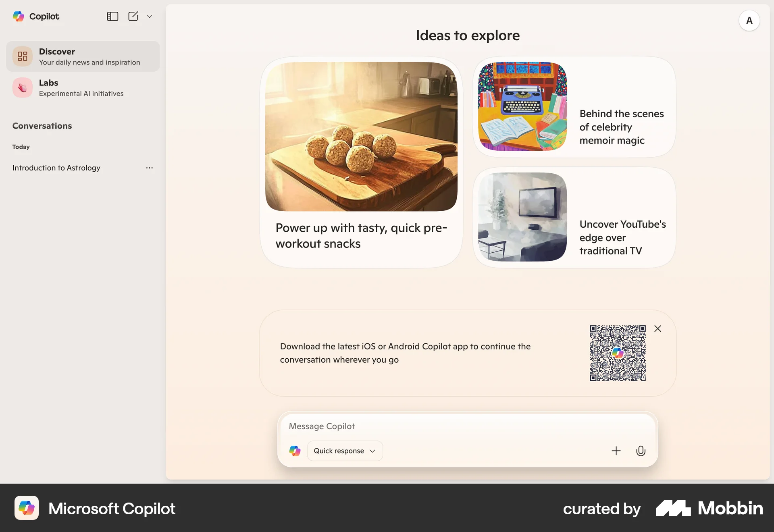Expand the chevron next to compose icon
This screenshot has width=774, height=532.
150,17
